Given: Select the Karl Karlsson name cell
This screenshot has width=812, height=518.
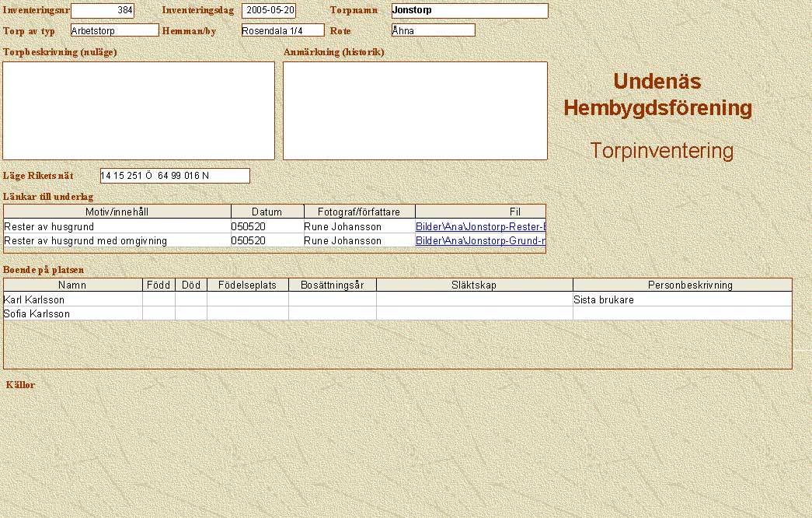Looking at the screenshot, I should tap(73, 299).
